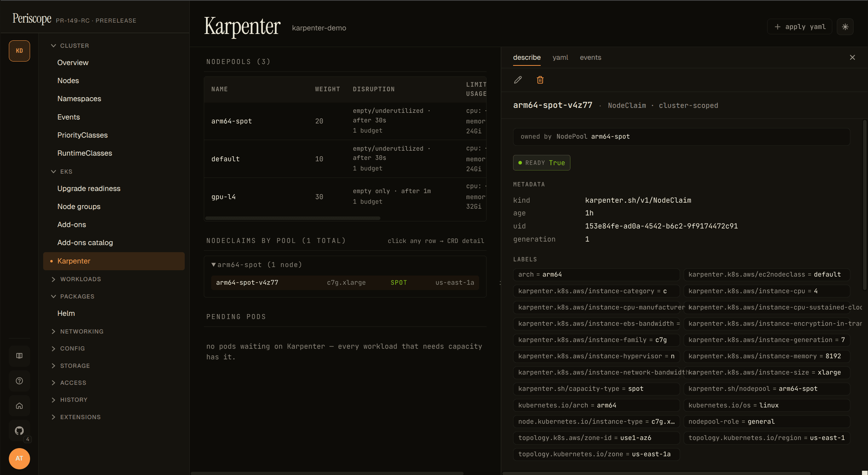Collapse the PACKAGES section
Image resolution: width=868 pixels, height=475 pixels.
(x=73, y=296)
